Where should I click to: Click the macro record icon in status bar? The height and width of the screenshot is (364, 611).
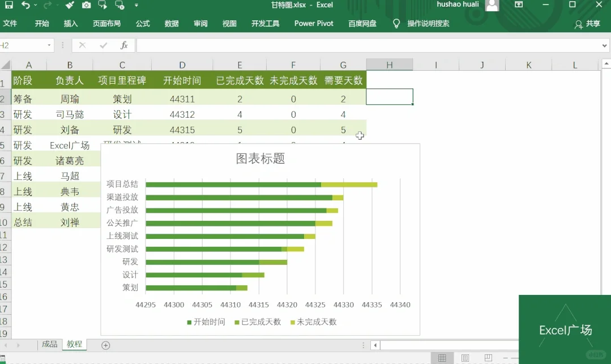[x=3, y=358]
